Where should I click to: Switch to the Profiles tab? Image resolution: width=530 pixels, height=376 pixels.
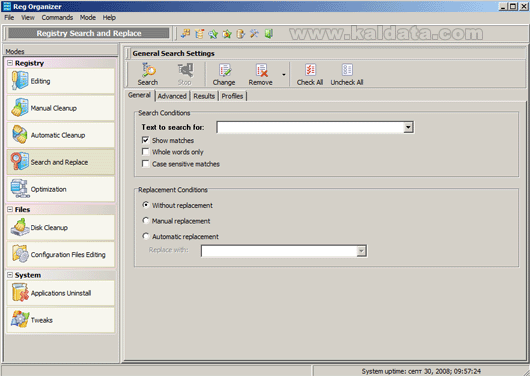[232, 96]
